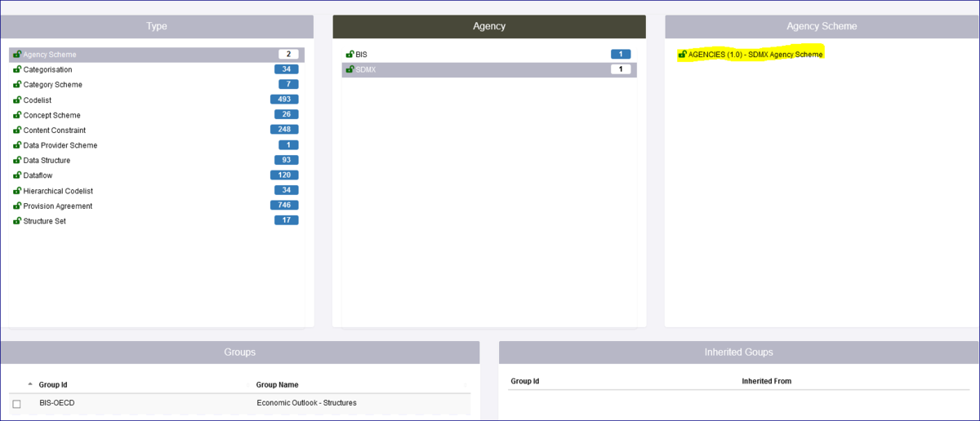The image size is (980, 421).
Task: Click the 493 count badge for Codelist
Action: point(284,100)
